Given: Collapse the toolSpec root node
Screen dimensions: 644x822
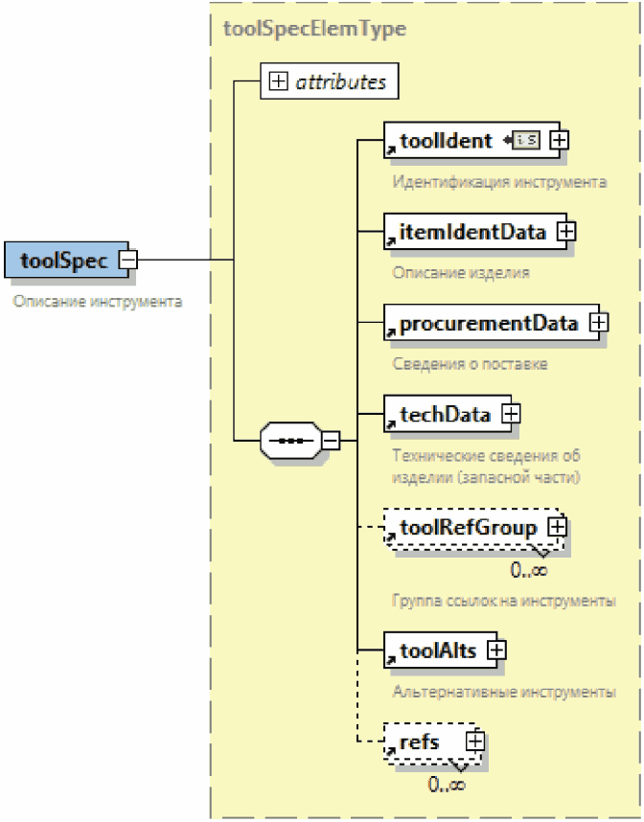Looking at the screenshot, I should tap(127, 260).
